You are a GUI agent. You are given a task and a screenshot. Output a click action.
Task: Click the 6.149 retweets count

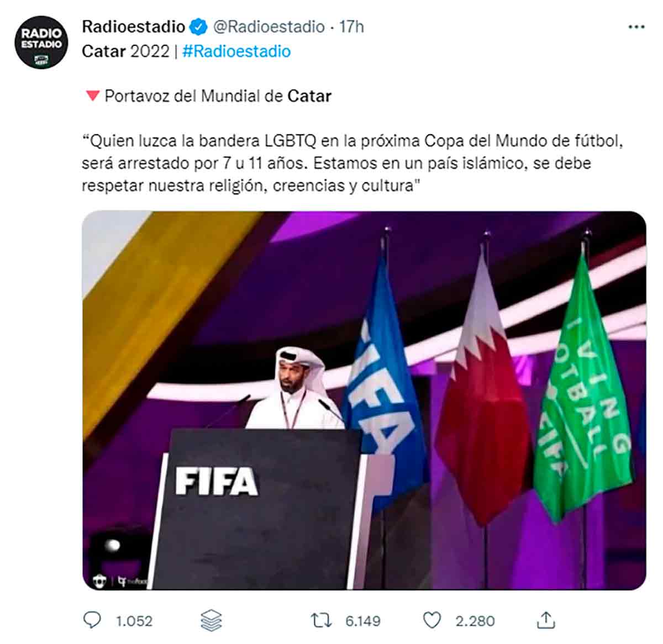362,621
